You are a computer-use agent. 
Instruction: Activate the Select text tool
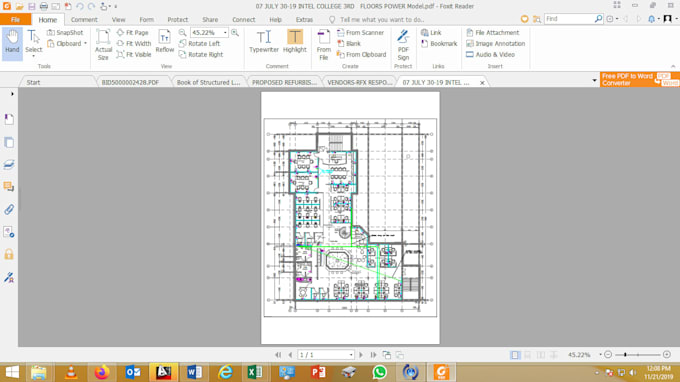(33, 42)
